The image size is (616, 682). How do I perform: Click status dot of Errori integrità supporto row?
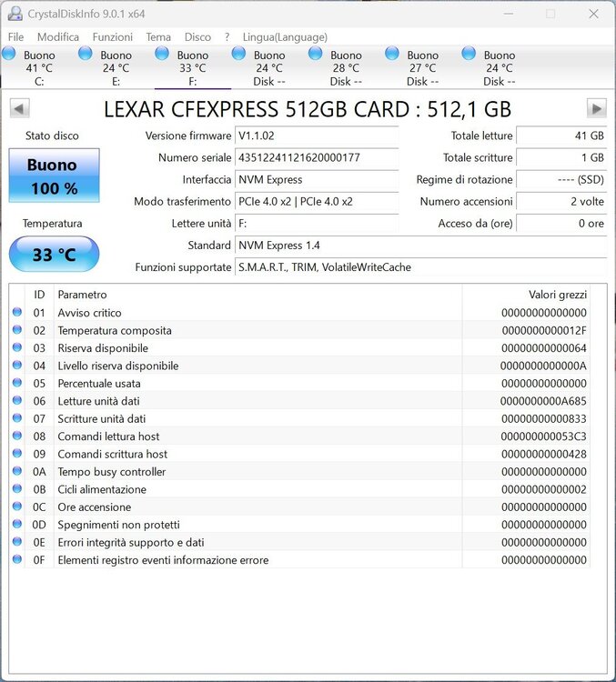(x=17, y=542)
